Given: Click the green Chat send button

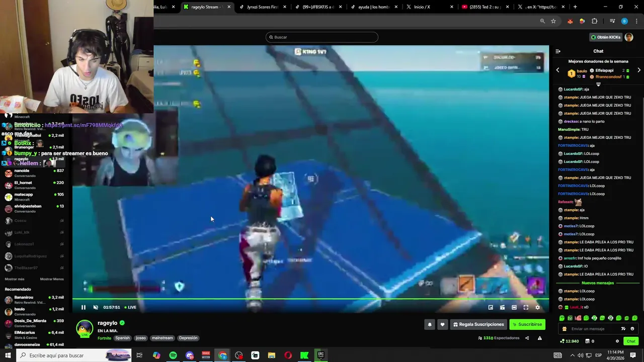Looking at the screenshot, I should point(631,341).
